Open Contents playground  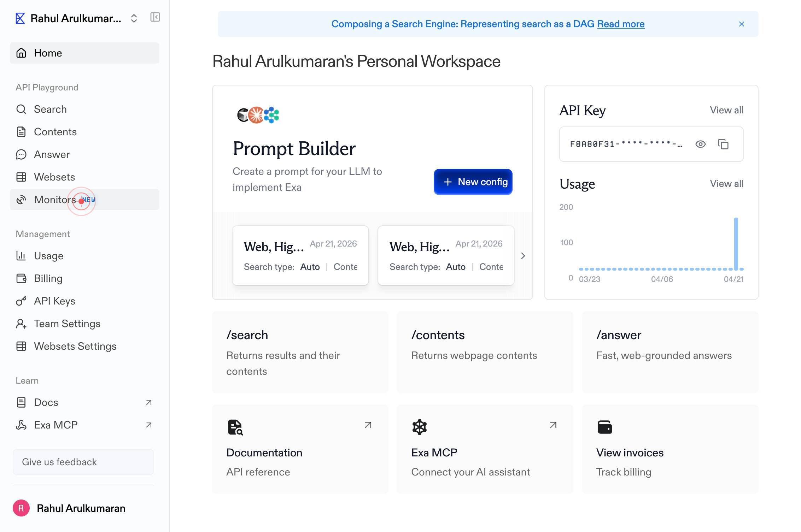84,132
